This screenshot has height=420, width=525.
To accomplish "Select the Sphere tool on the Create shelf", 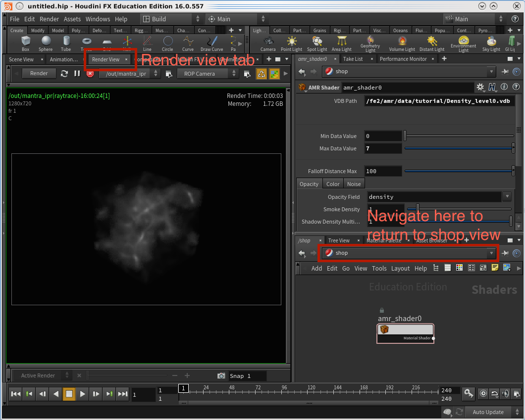I will [x=46, y=43].
